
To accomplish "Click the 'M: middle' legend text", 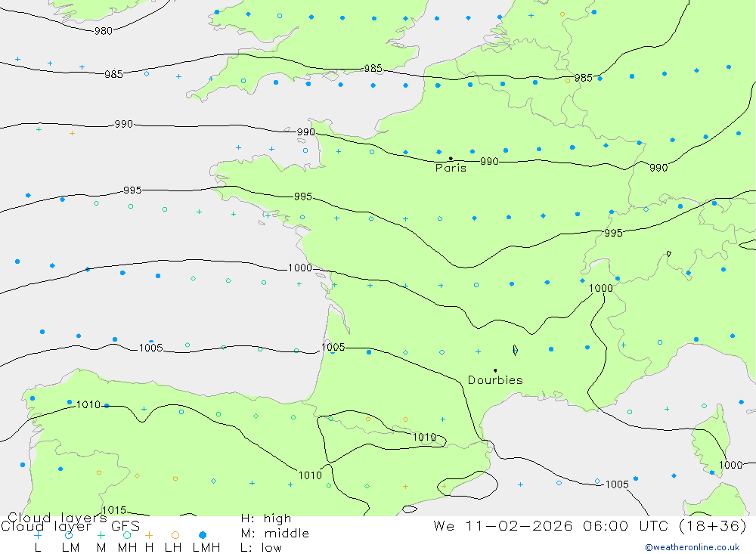I will click(x=275, y=534).
